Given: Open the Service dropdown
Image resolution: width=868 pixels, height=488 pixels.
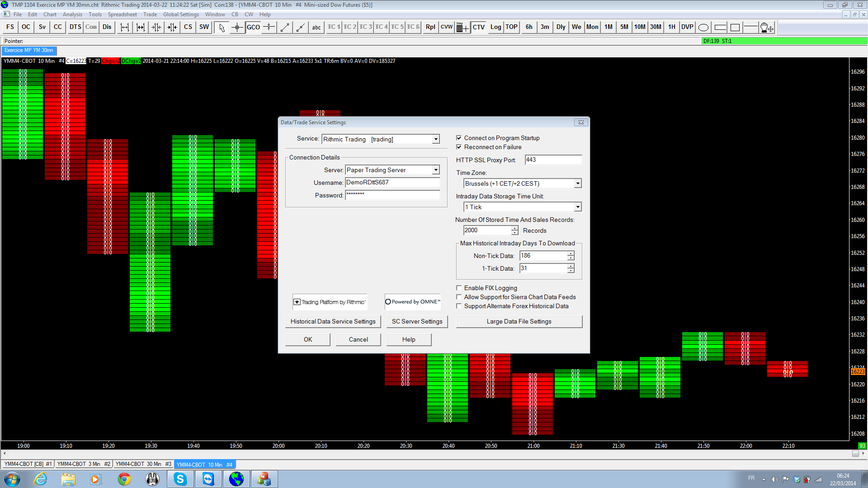Looking at the screenshot, I should tap(436, 139).
